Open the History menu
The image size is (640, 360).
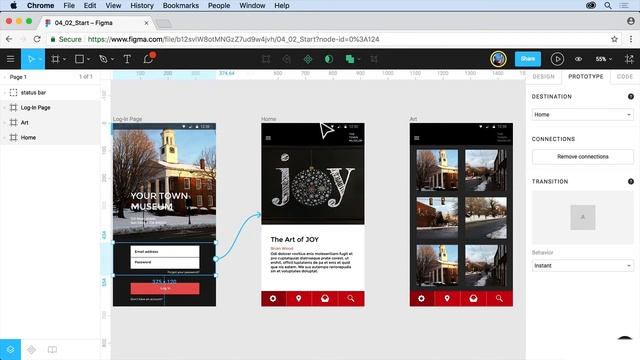[142, 6]
